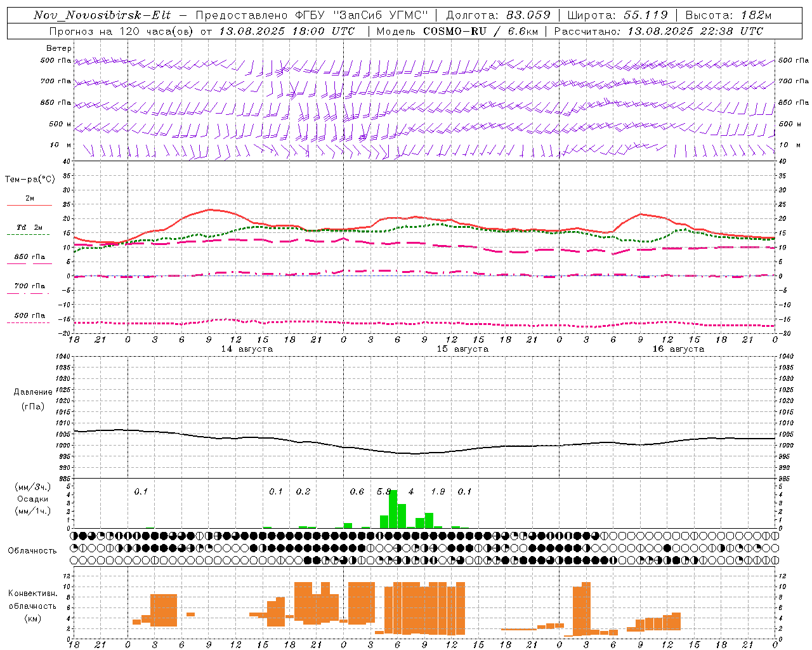Click the computed time Рассчитано: 13.08.2025 22:38 UTC
The height and width of the screenshot is (650, 812).
click(658, 31)
